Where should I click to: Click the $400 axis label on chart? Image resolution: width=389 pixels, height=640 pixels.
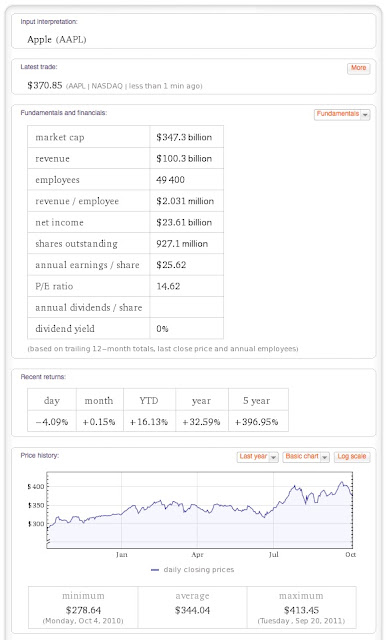coord(36,486)
